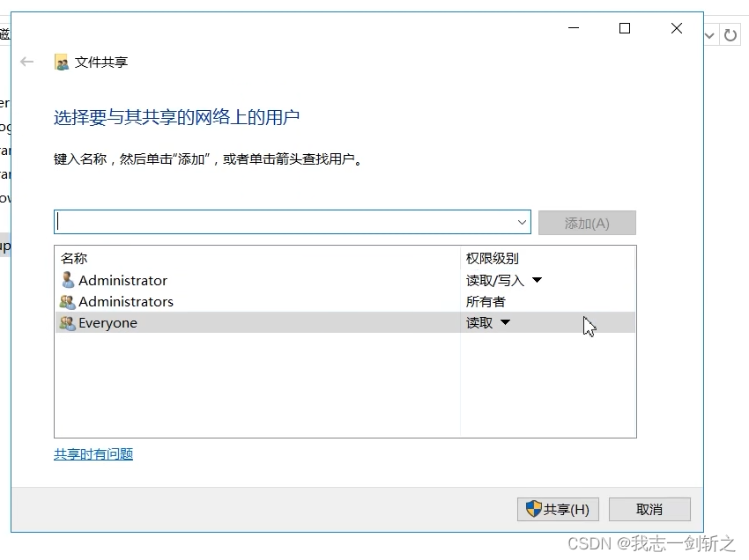Screen dimensions: 749x560
Task: Click the refresh icon in background window
Action: (730, 35)
